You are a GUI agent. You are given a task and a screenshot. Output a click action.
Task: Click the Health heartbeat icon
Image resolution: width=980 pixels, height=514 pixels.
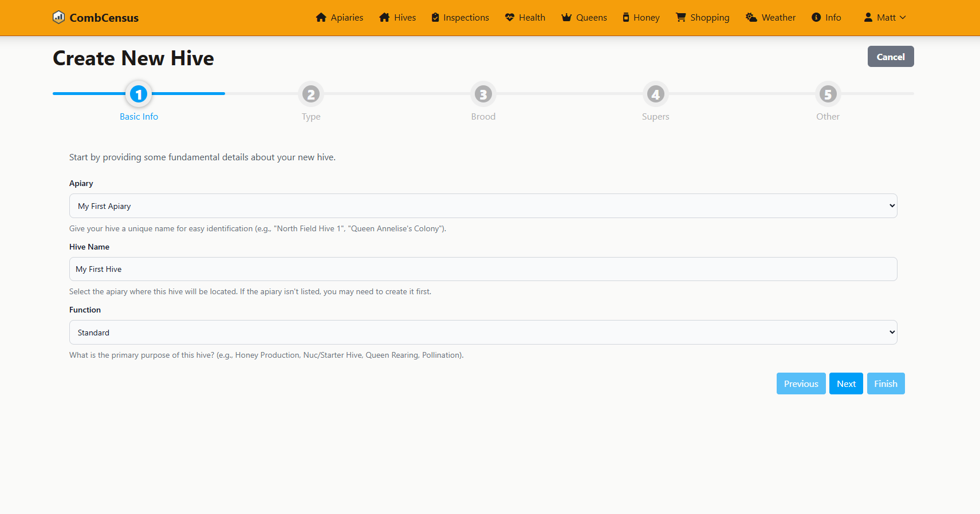tap(510, 17)
